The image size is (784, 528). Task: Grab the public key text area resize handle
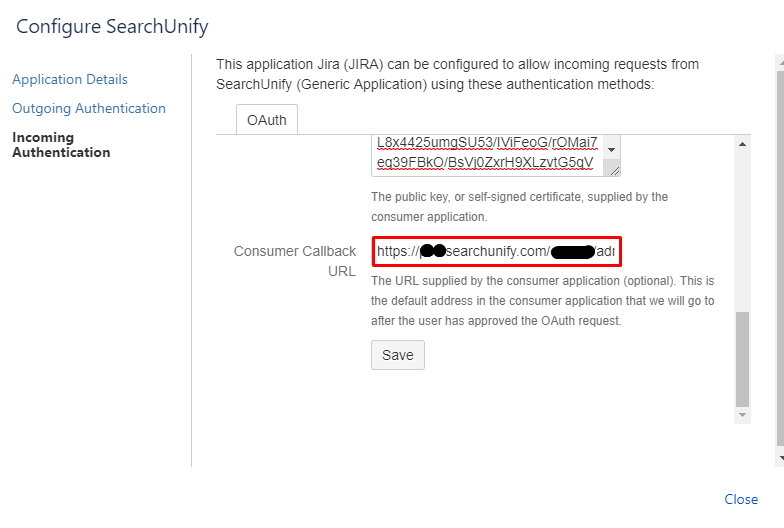(x=613, y=171)
